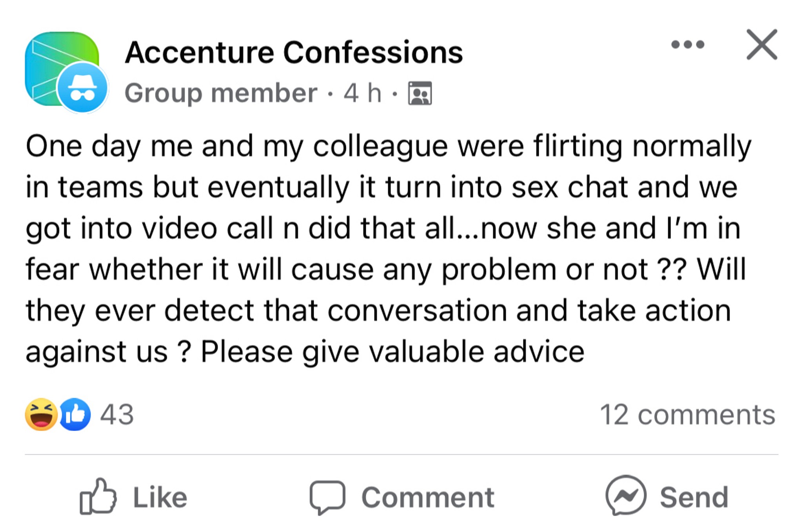Open the Accenture Confessions group avatar
Viewport: 803px width, 532px height.
[62, 69]
